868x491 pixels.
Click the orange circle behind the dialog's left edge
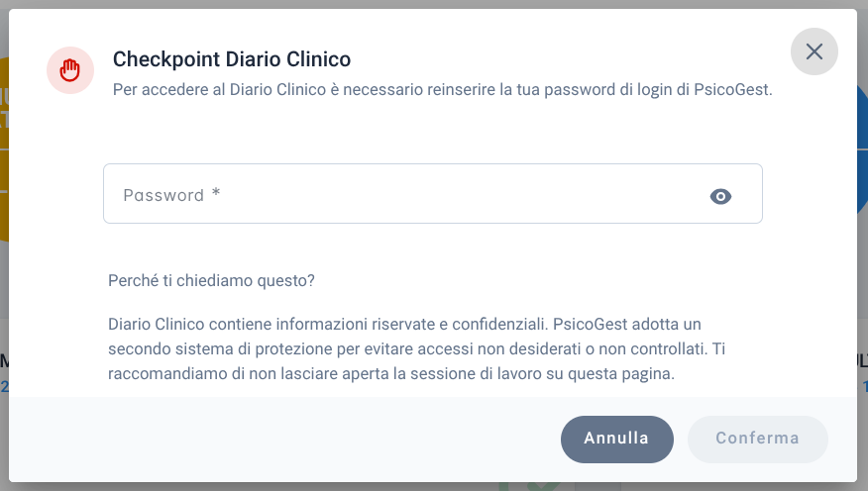4,149
